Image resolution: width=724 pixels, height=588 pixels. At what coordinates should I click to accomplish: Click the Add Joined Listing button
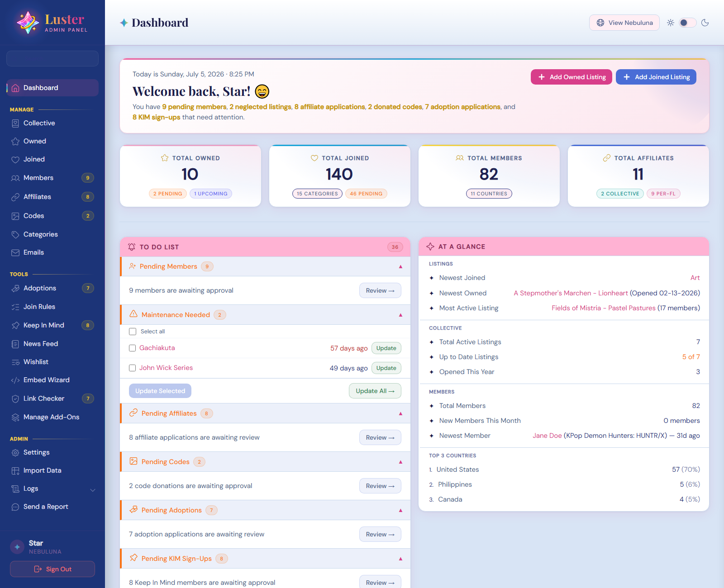[x=656, y=77]
